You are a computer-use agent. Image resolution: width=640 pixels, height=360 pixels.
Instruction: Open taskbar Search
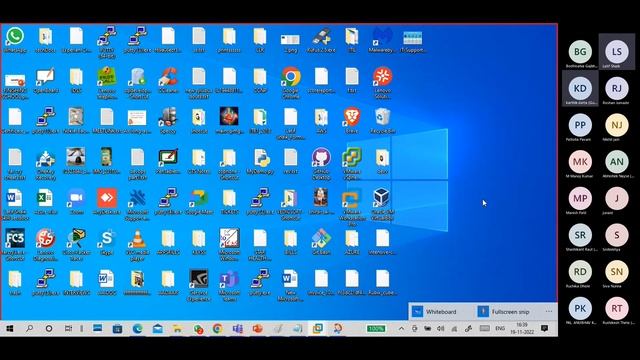click(x=29, y=329)
